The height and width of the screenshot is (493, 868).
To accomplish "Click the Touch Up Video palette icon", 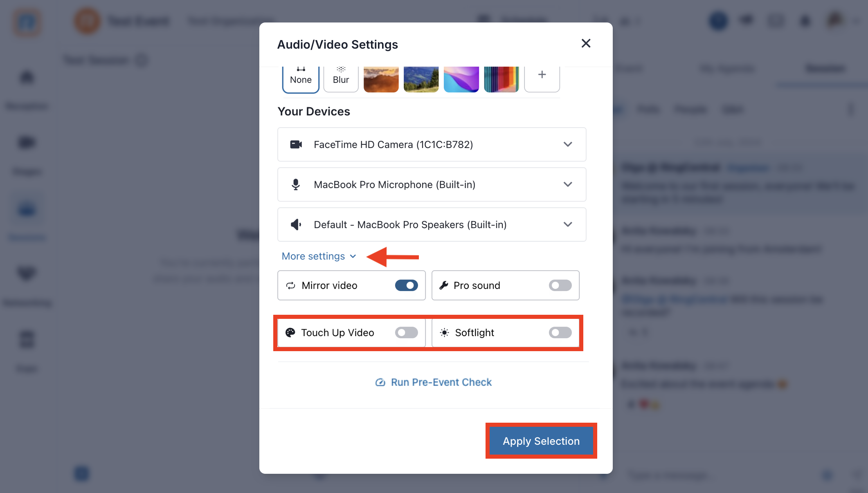I will click(x=290, y=332).
